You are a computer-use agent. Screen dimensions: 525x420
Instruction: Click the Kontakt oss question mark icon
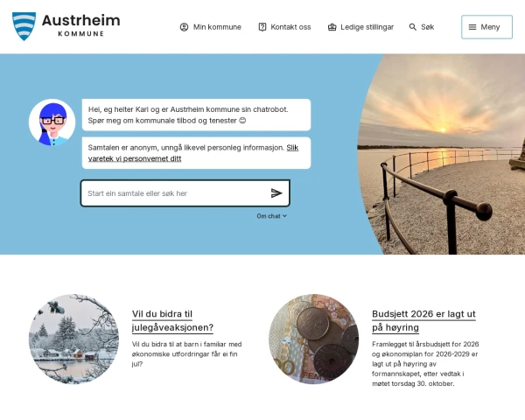coord(262,27)
